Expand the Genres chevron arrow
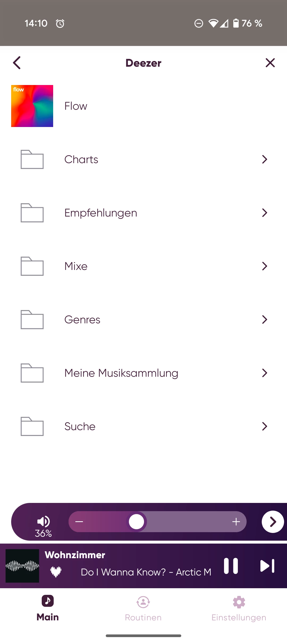Screen dimensions: 287x644 264,320
